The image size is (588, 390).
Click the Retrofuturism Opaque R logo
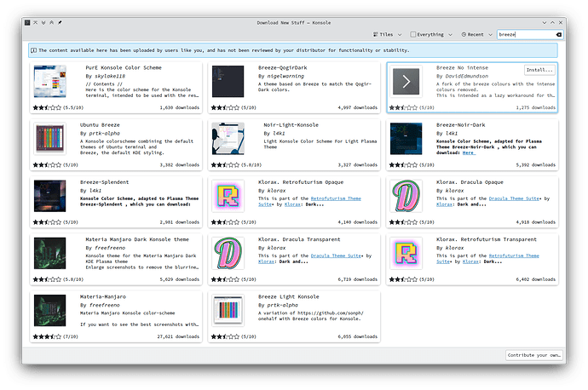[228, 197]
